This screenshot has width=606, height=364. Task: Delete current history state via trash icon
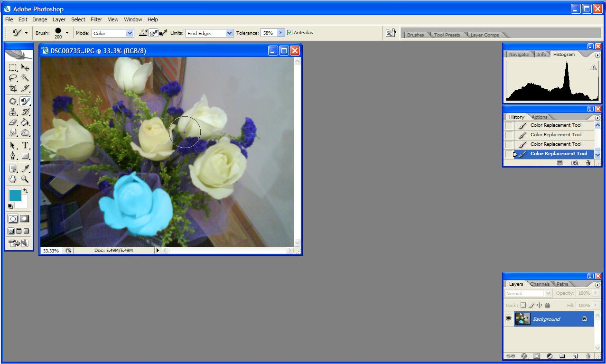[588, 163]
